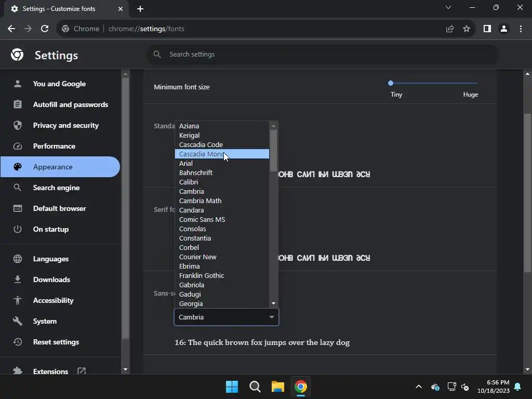Close the Settings tab

click(121, 9)
